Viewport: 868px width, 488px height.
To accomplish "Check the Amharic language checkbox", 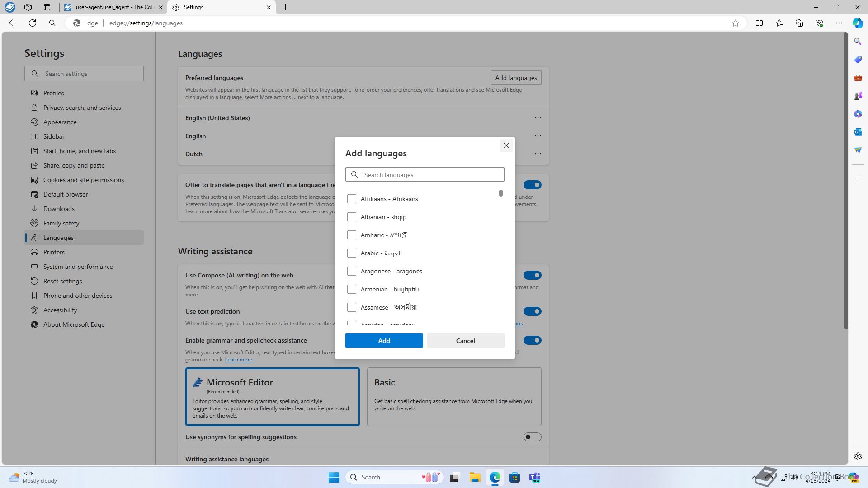I will (351, 235).
